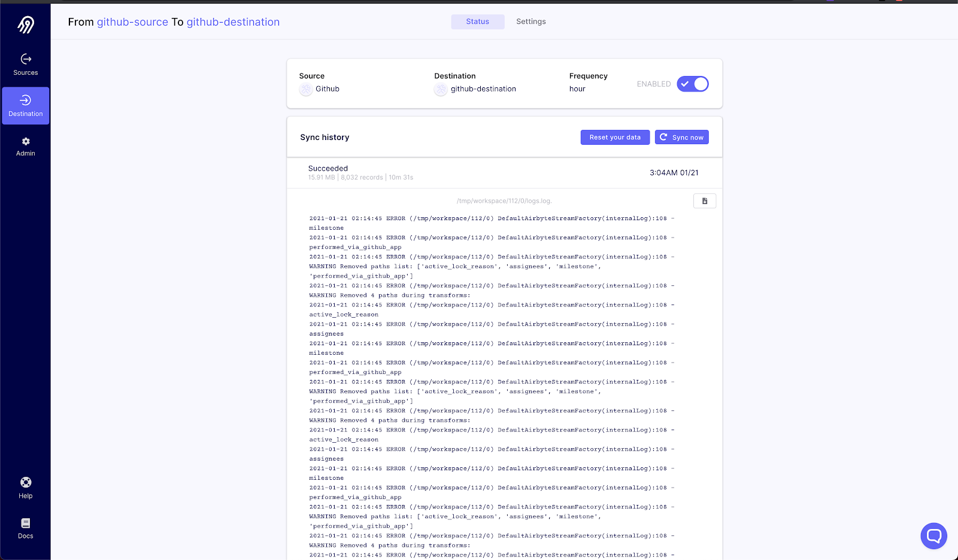Collapse the Succeeded sync attempt entry
The width and height of the screenshot is (958, 560).
point(505,173)
